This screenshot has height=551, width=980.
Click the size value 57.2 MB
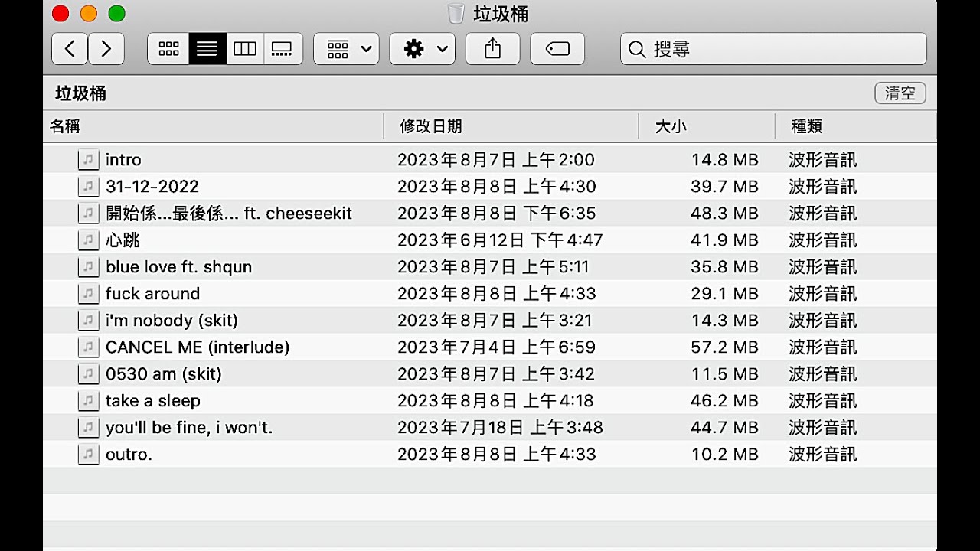(724, 347)
